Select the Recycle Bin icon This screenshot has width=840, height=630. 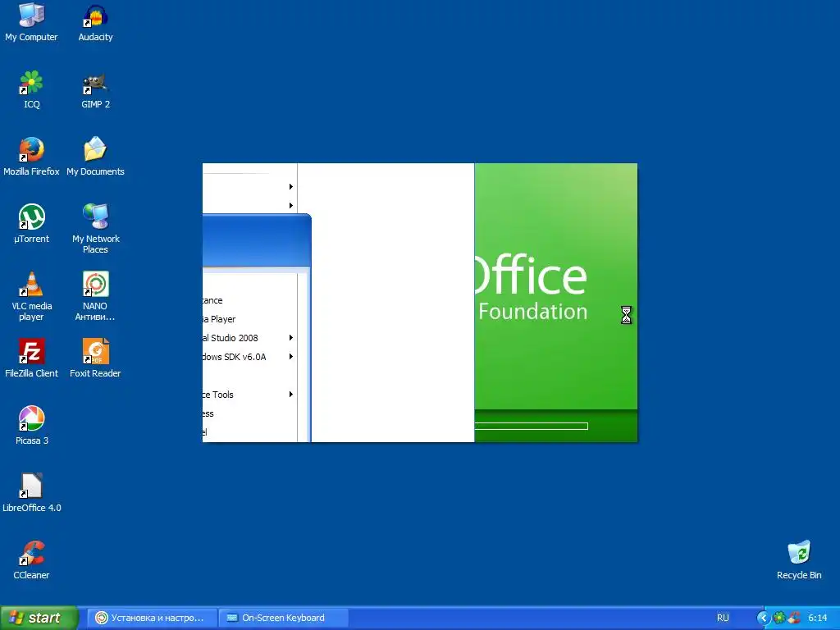click(x=799, y=560)
